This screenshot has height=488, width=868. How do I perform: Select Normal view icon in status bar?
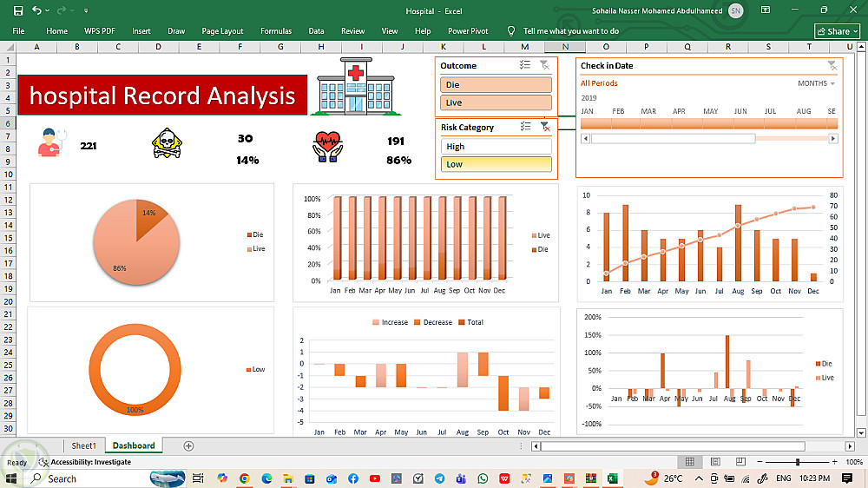[690, 462]
